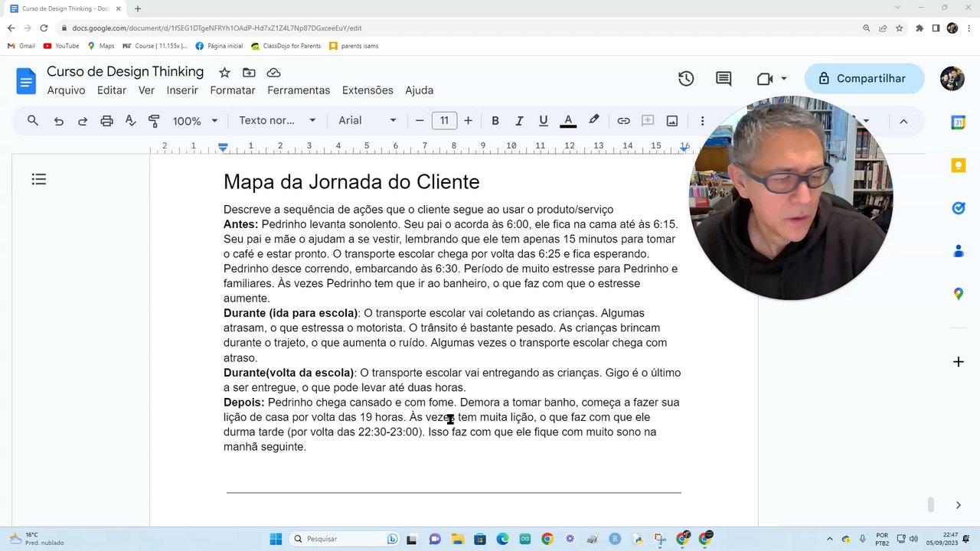Decrease the font size
Viewport: 980px width, 551px height.
pos(420,121)
